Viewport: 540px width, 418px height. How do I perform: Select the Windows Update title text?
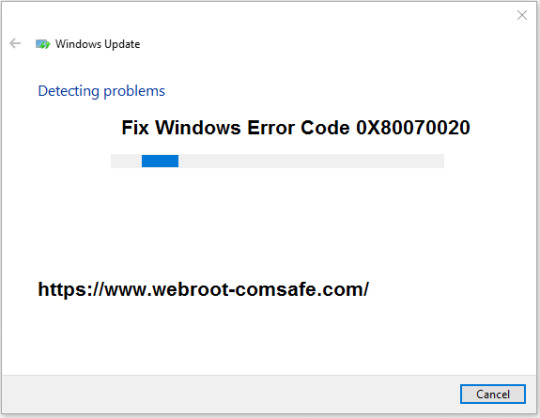click(x=97, y=44)
